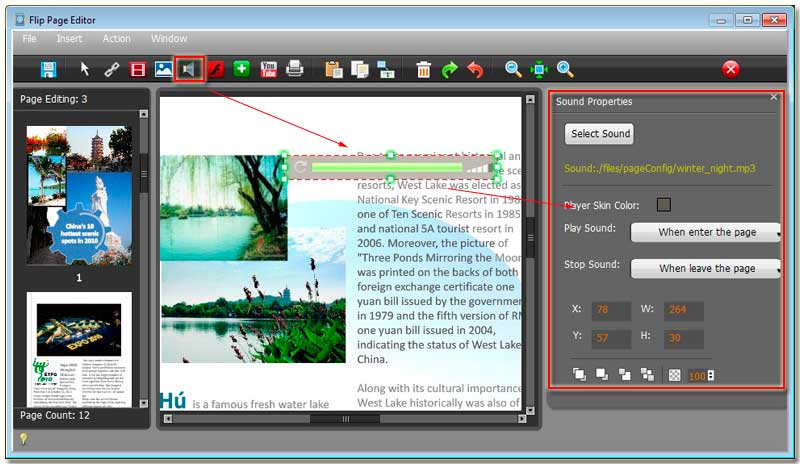Click the Printer icon

click(294, 68)
